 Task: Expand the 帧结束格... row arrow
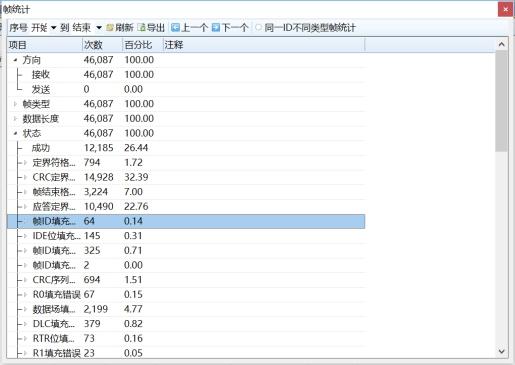(x=25, y=192)
